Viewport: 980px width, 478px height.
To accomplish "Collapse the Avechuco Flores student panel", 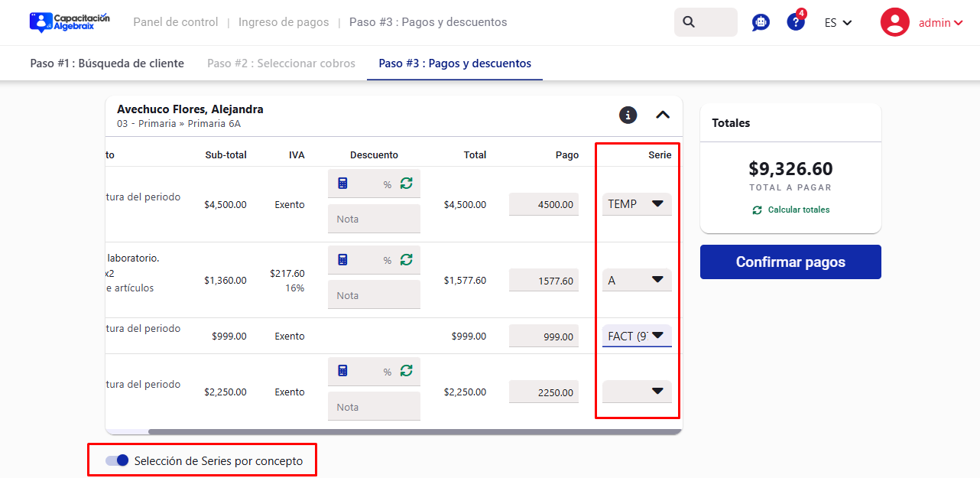I will 663,115.
